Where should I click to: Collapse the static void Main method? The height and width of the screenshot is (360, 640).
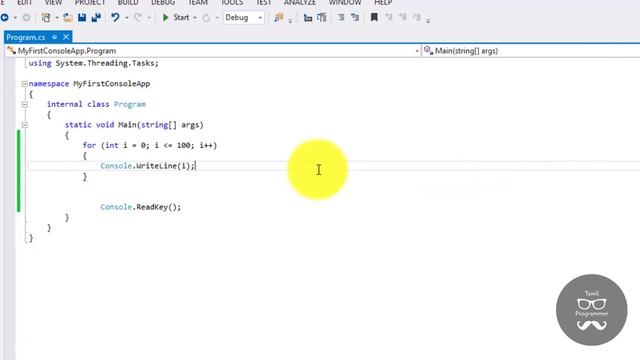click(24, 125)
